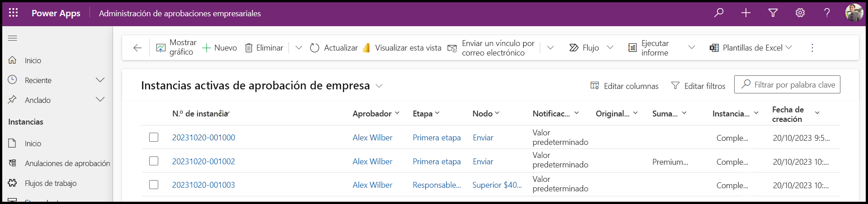Click the plus icon in purple header

point(746,13)
